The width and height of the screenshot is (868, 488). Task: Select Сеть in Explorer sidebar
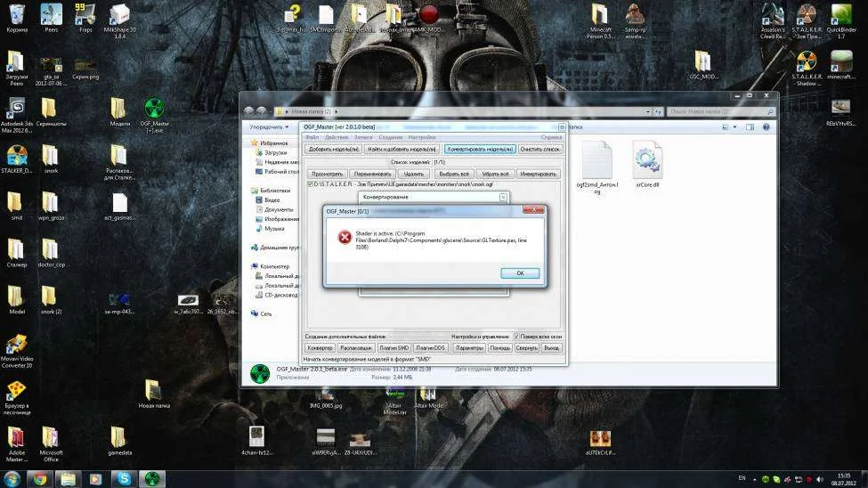(261, 313)
